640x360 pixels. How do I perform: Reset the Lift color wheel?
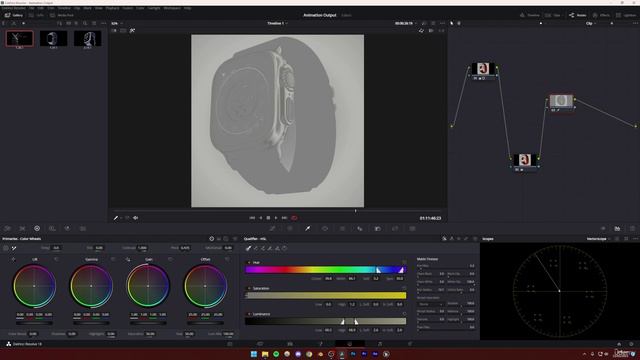[56, 259]
